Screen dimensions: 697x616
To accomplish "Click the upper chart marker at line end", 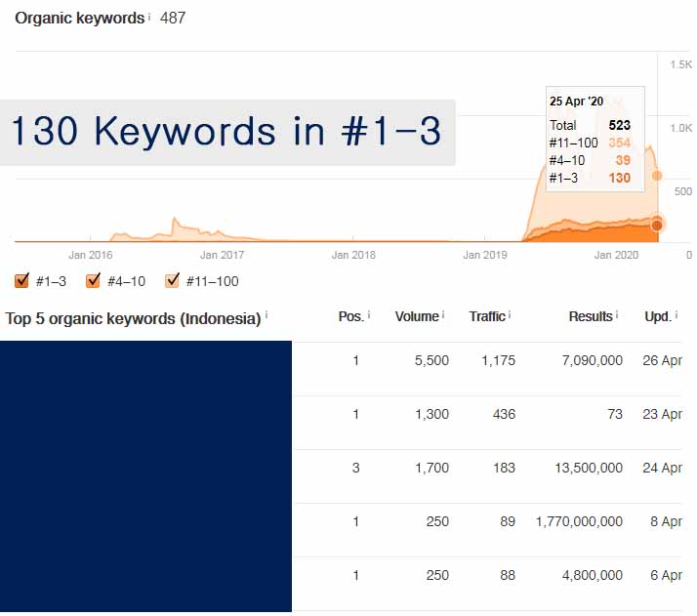I will point(657,176).
